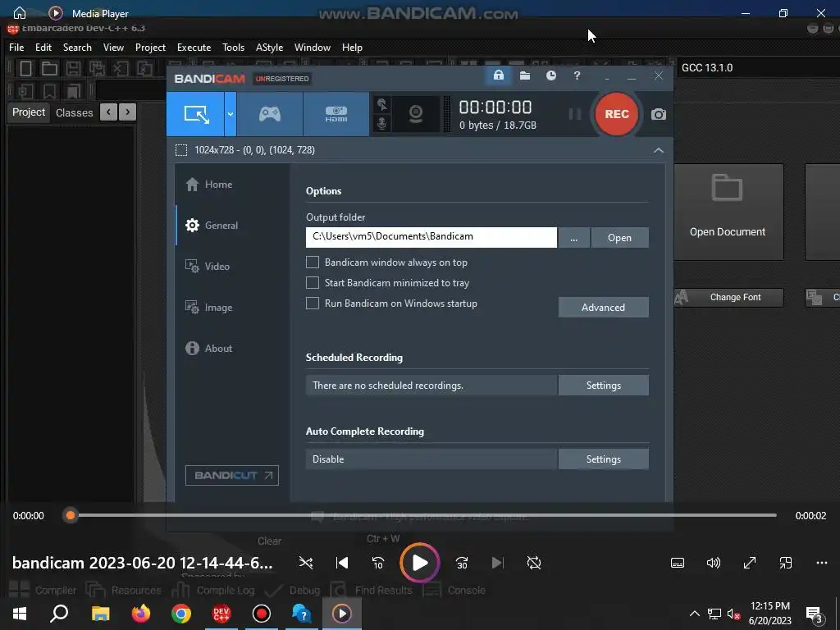Click the Media Player seek slider
Screen dimensions: 840x630
tap(422, 515)
